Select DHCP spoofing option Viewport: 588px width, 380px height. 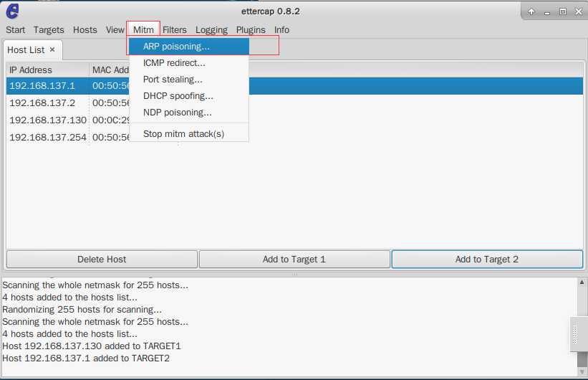189,96
